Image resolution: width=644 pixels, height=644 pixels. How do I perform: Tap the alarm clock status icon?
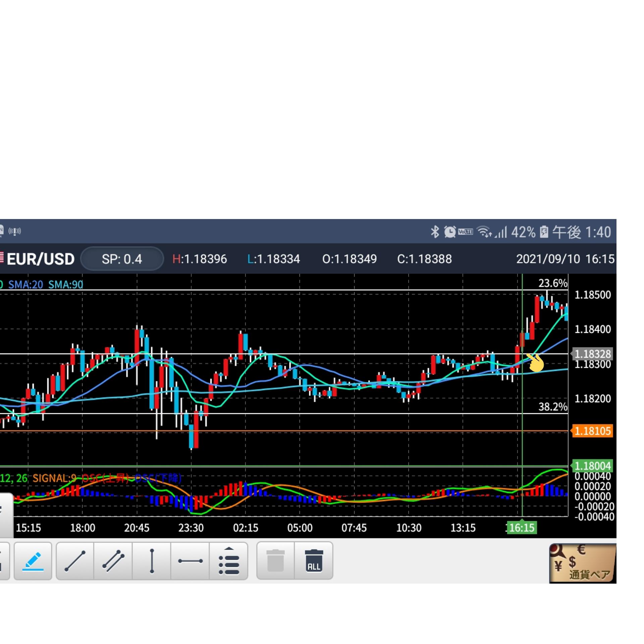(x=450, y=232)
